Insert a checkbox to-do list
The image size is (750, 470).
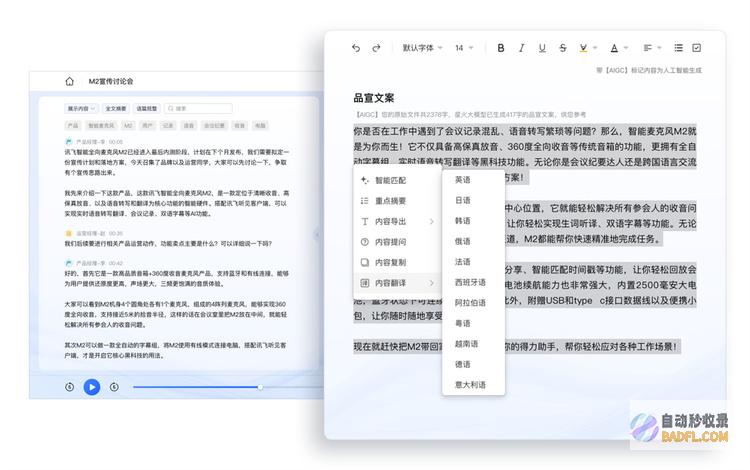tap(696, 48)
